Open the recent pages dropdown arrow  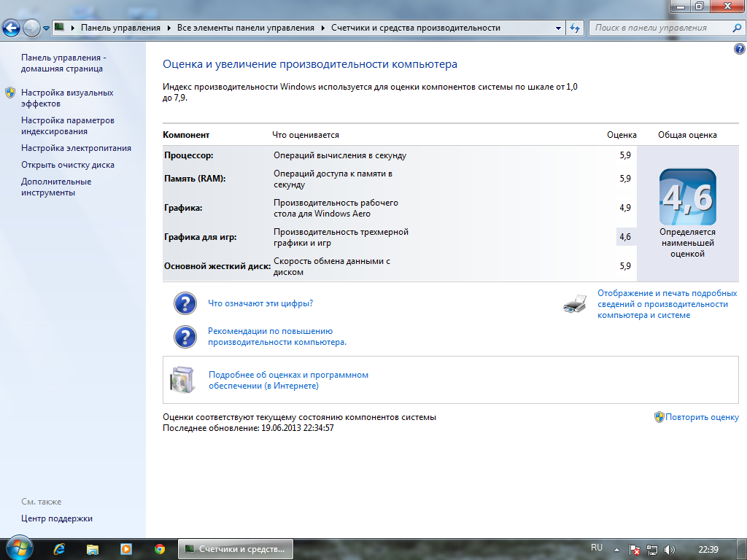[x=46, y=28]
